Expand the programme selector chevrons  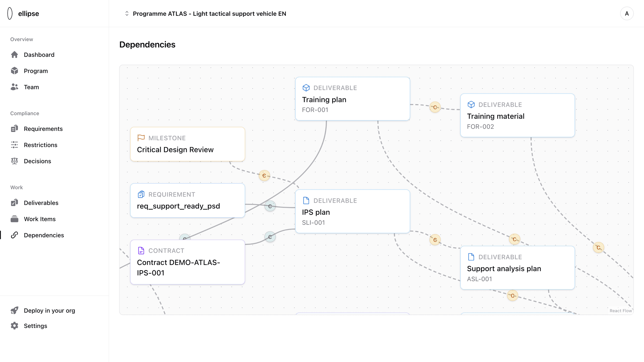127,13
